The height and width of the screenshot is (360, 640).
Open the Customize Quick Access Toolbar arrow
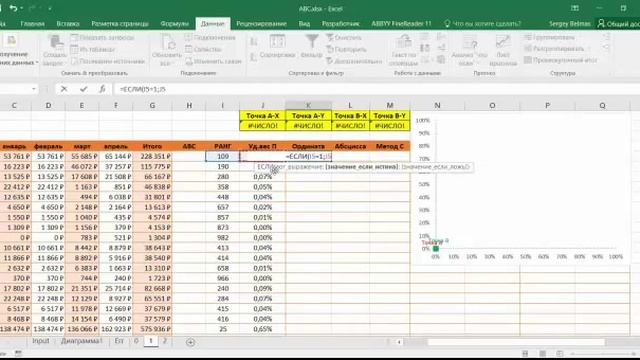(x=50, y=9)
